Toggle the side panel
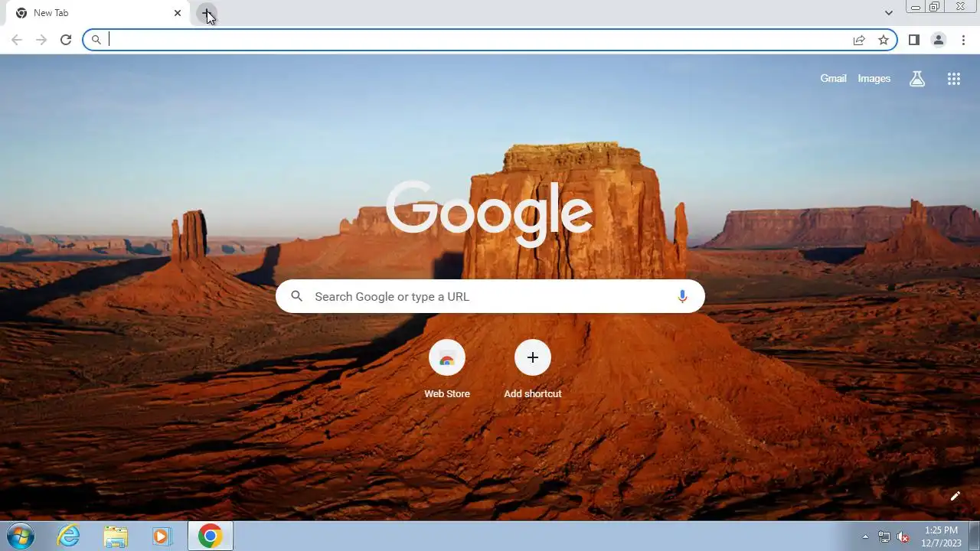 [913, 40]
